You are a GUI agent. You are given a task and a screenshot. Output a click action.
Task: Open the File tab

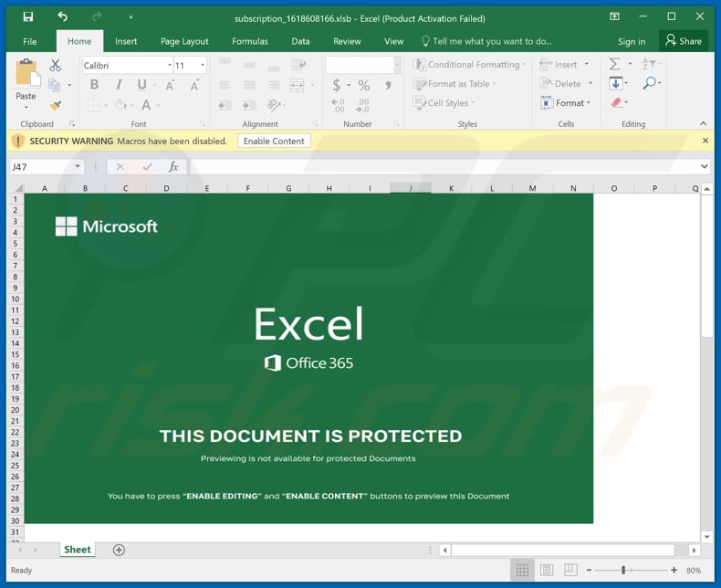[30, 41]
